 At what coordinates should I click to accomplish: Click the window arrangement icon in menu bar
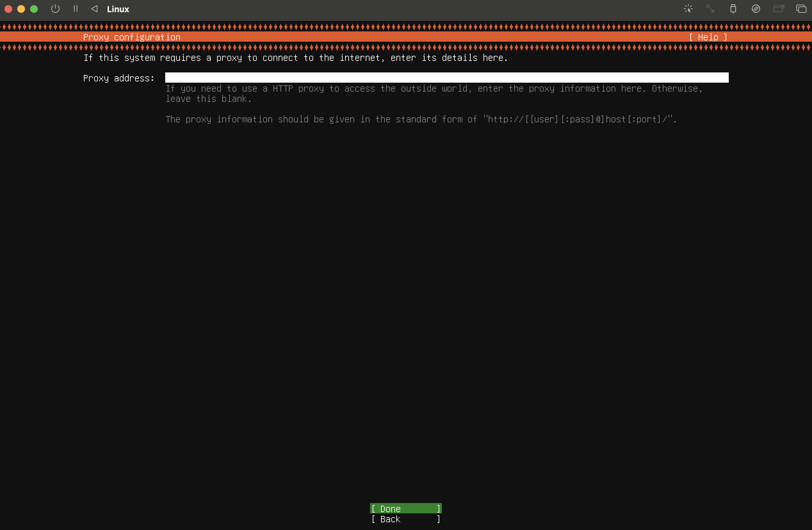click(800, 9)
